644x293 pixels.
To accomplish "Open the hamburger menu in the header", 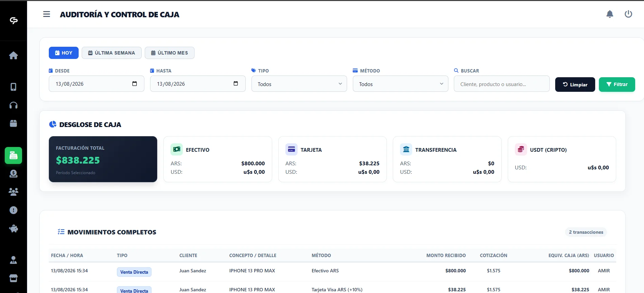I will (46, 14).
